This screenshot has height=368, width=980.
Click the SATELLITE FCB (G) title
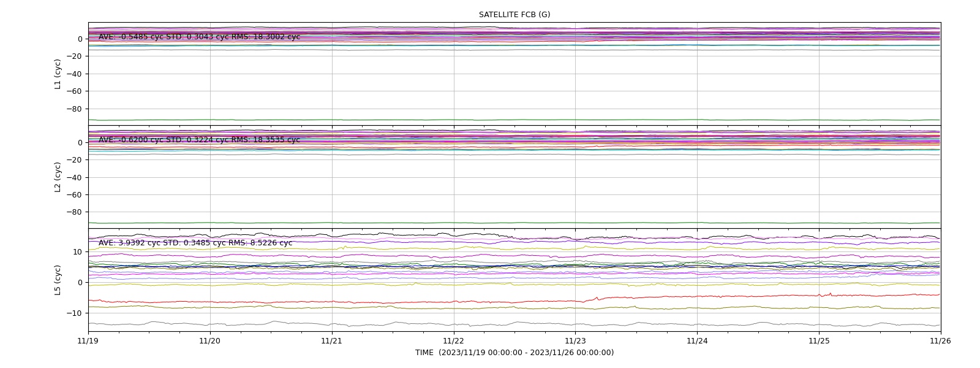click(514, 15)
